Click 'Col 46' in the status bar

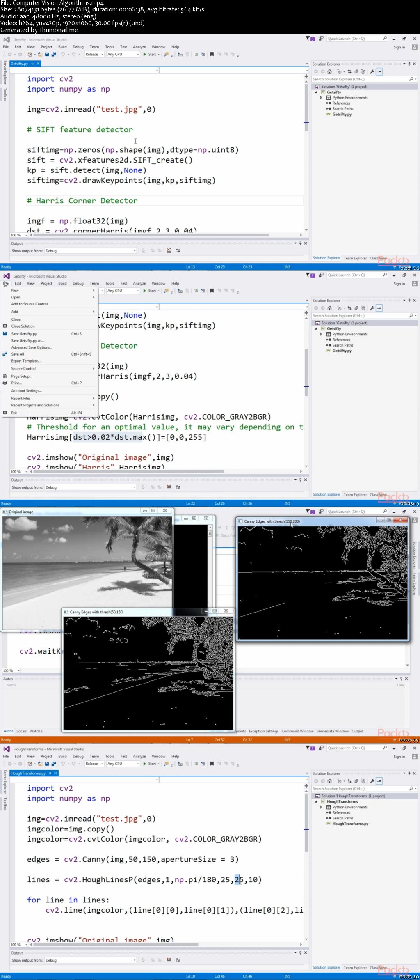(x=219, y=976)
